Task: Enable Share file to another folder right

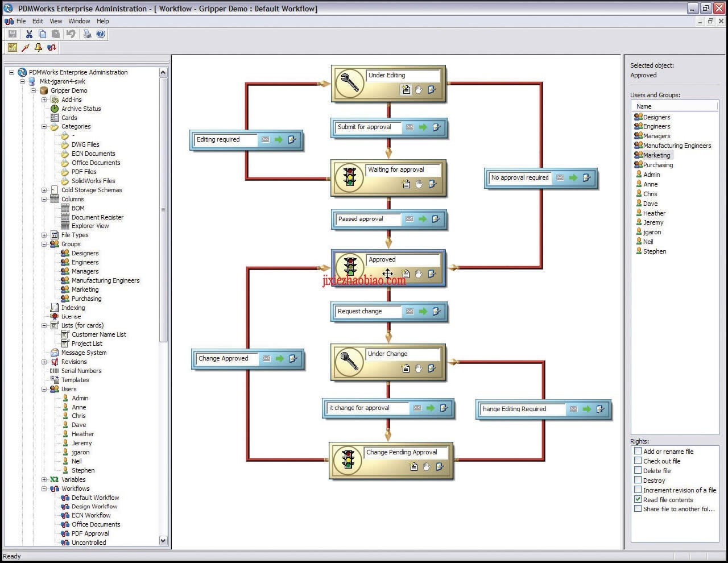Action: (638, 509)
